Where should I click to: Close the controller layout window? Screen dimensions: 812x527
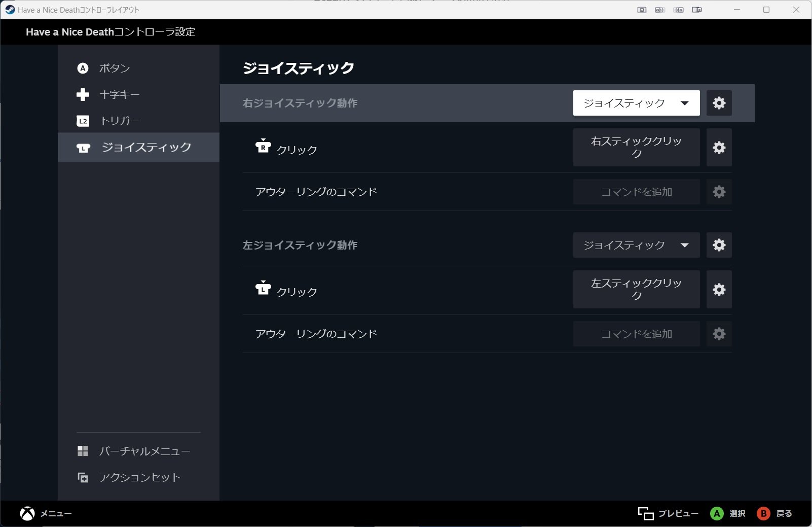tap(796, 10)
